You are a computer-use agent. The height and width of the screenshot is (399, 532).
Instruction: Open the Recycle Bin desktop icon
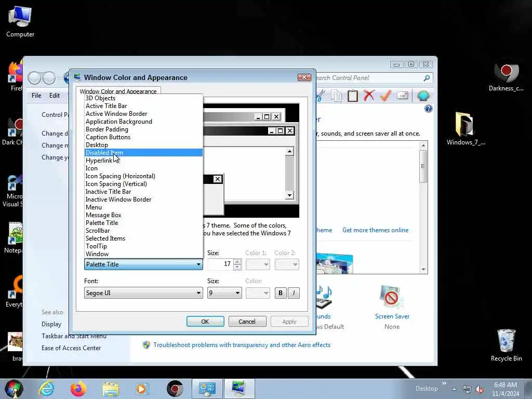click(x=506, y=345)
